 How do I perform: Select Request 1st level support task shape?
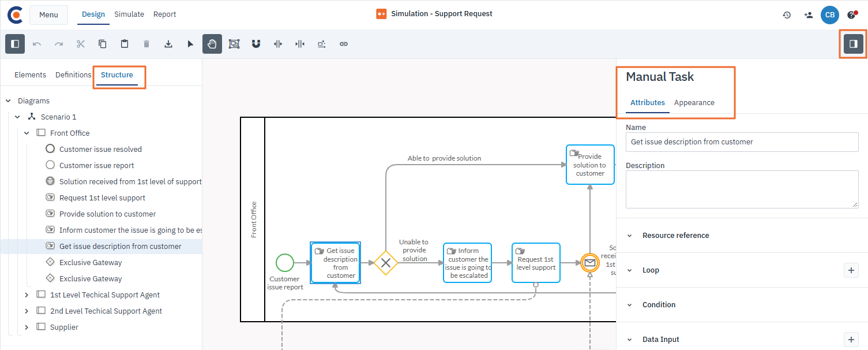coord(536,263)
